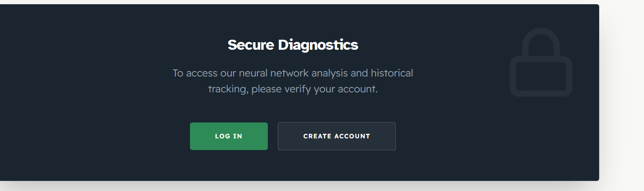
Task: Click the "LOG IN" label text
Action: click(228, 136)
